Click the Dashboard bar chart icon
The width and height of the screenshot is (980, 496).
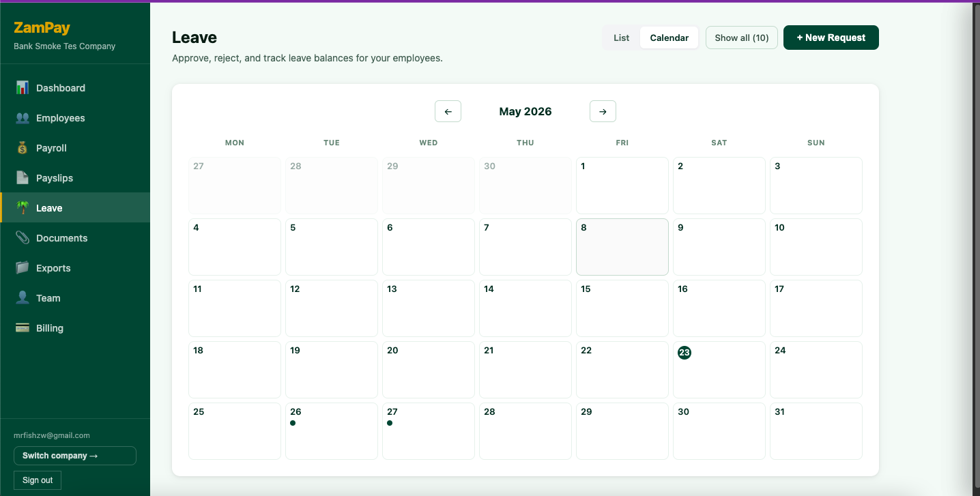[x=23, y=88]
